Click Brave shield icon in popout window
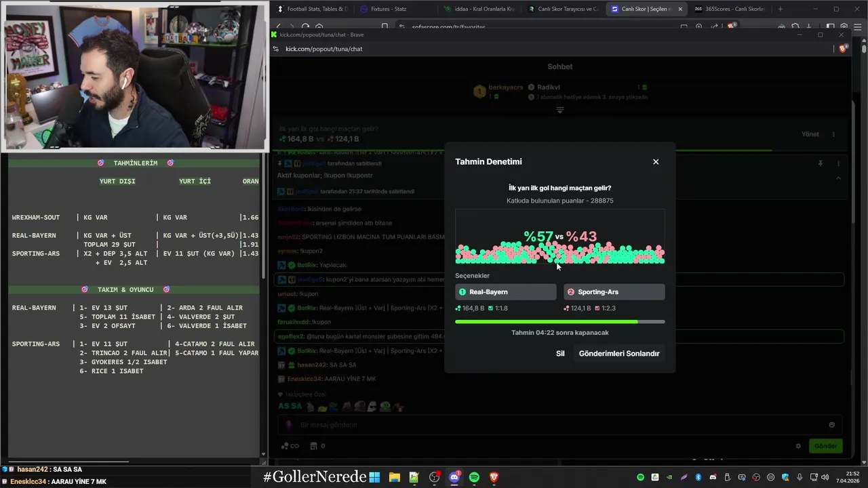The width and height of the screenshot is (868, 488). 843,49
